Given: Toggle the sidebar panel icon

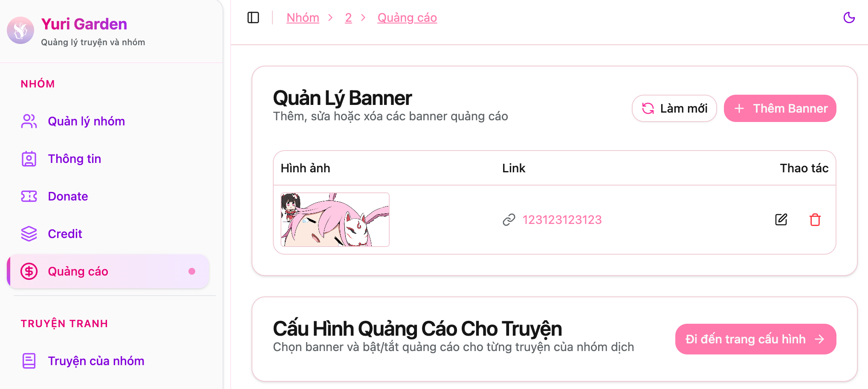Looking at the screenshot, I should [253, 17].
